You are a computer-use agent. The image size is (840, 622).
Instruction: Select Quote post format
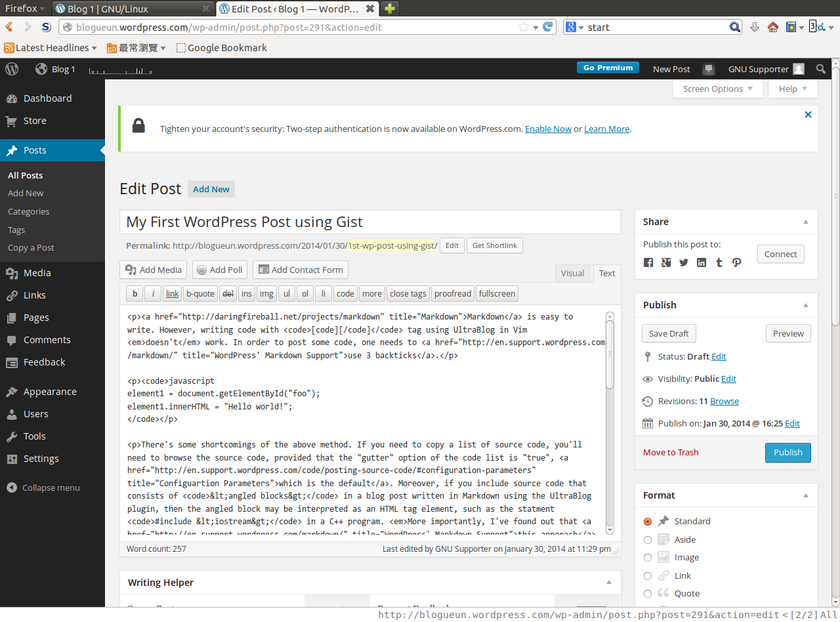(648, 594)
